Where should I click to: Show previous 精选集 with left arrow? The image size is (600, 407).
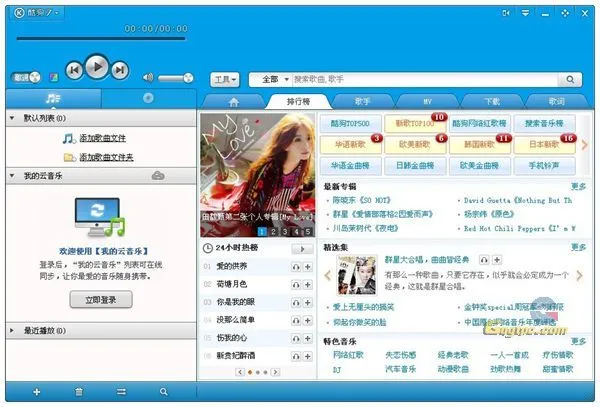[327, 275]
